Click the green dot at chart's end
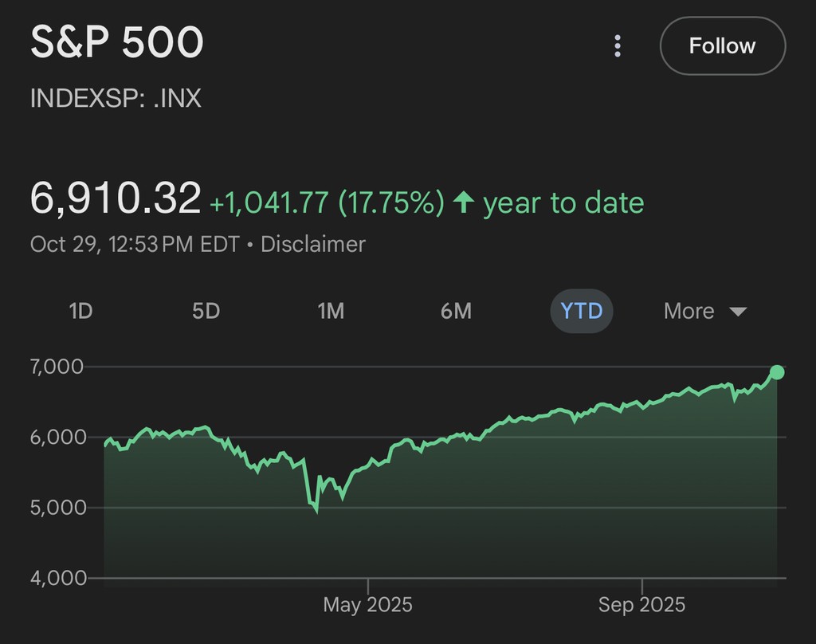This screenshot has height=644, width=816. (777, 372)
